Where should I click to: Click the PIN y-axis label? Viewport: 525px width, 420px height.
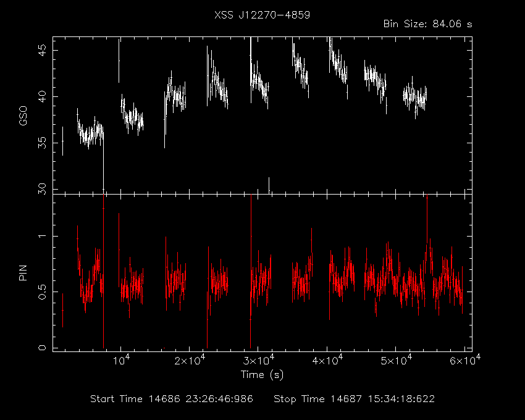23,272
